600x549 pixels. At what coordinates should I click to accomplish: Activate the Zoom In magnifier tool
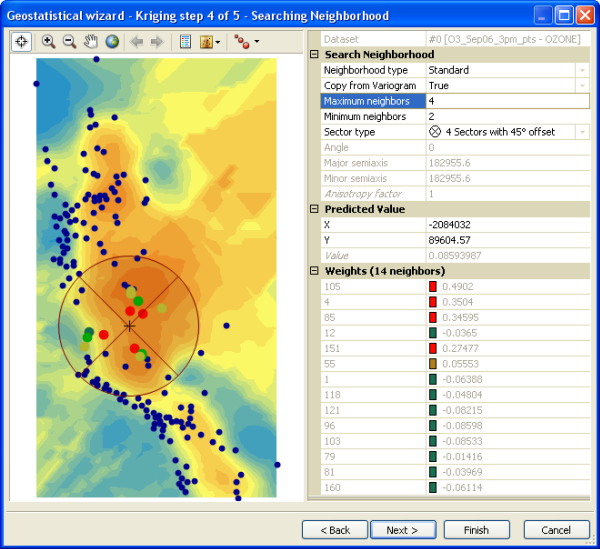48,42
